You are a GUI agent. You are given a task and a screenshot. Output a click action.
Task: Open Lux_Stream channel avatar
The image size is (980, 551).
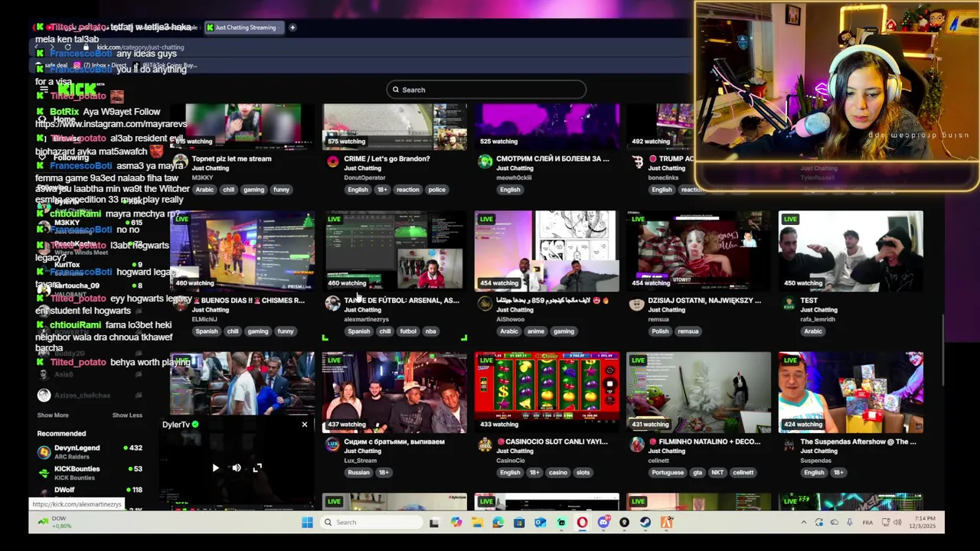[332, 445]
